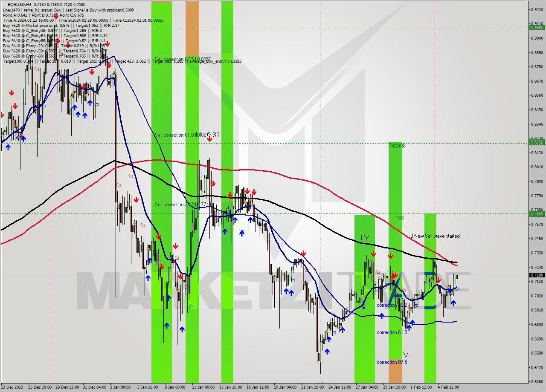Select the 'Target100' targets summary line
The height and width of the screenshot is (392, 546).
[x=122, y=61]
